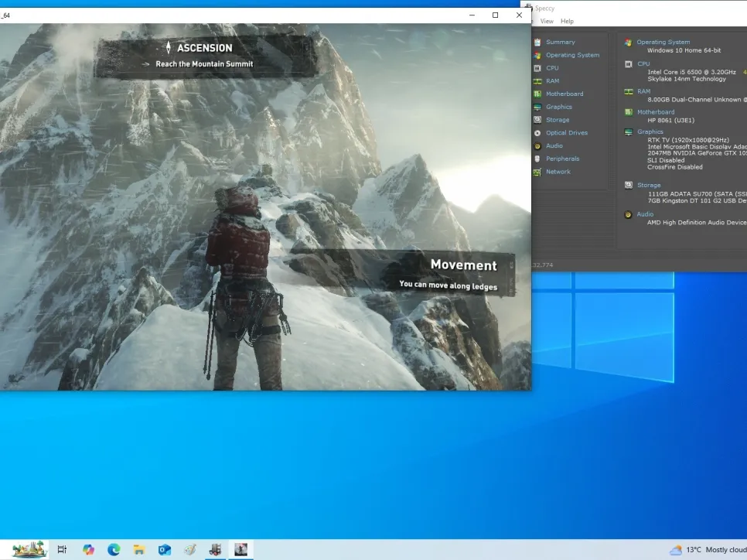The width and height of the screenshot is (747, 560).
Task: Switch to Speccy via its taskbar icon
Action: pos(215,549)
